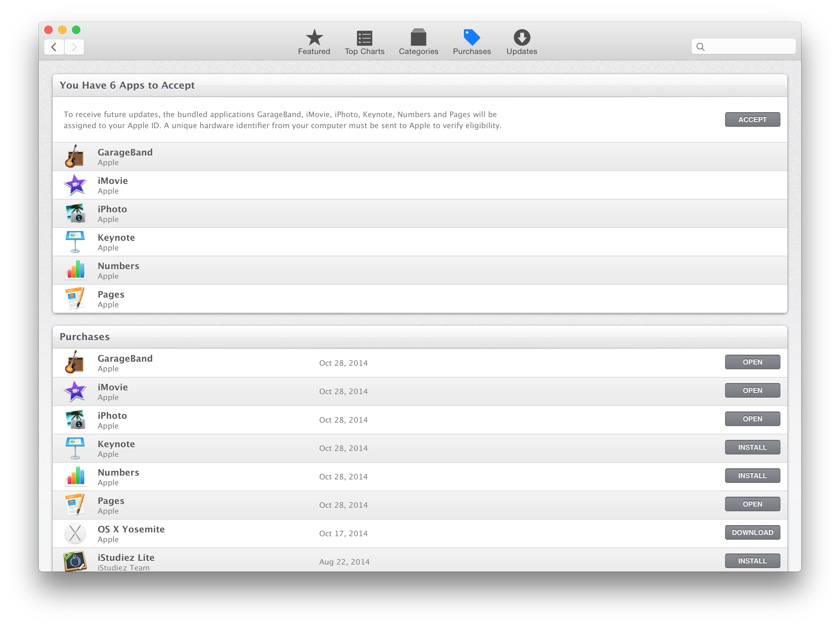Click iStudiez Lite app icon

point(75,561)
